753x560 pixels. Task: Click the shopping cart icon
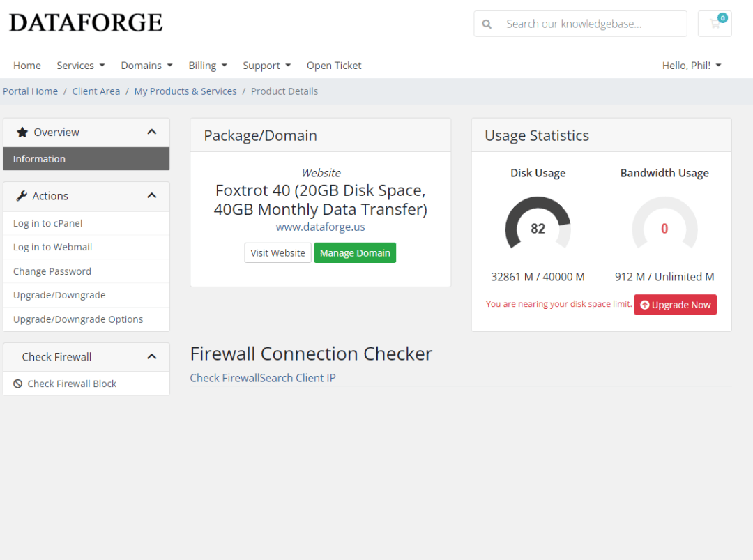coord(715,24)
